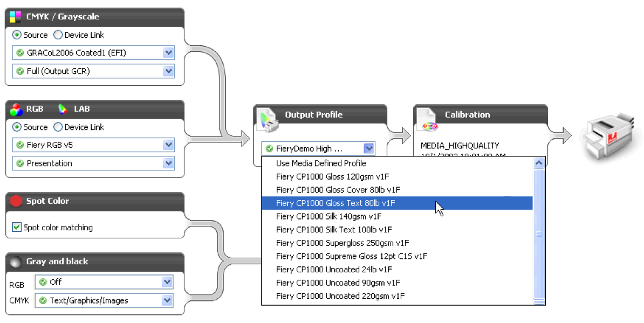Open the Presentation rendering intent dropdown
Image resolution: width=644 pixels, height=323 pixels.
tap(94, 163)
